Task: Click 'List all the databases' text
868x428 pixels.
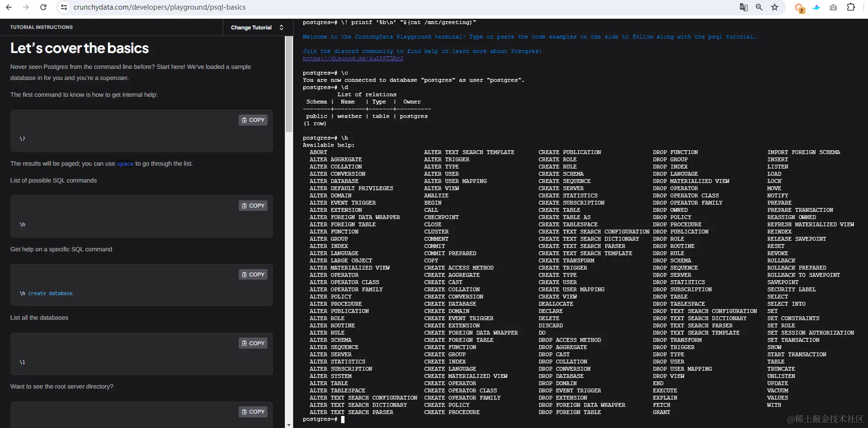Action: [39, 318]
